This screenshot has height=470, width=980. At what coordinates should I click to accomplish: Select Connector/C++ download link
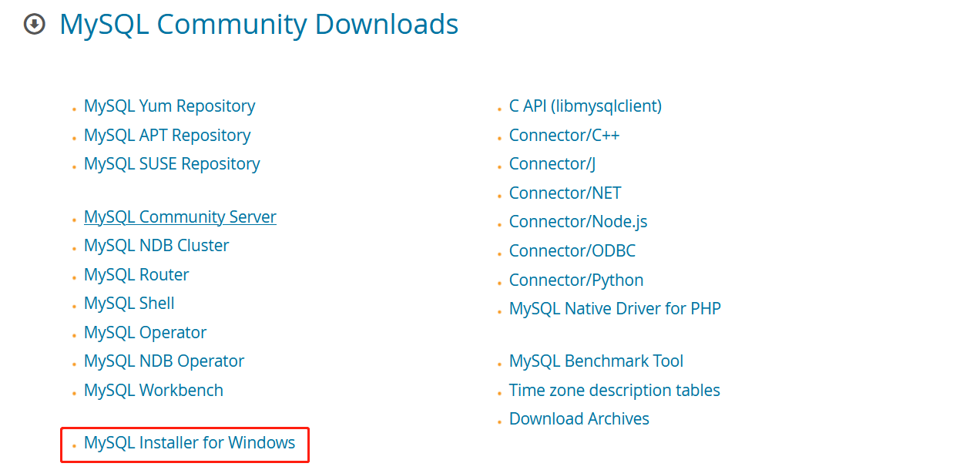[x=564, y=136]
